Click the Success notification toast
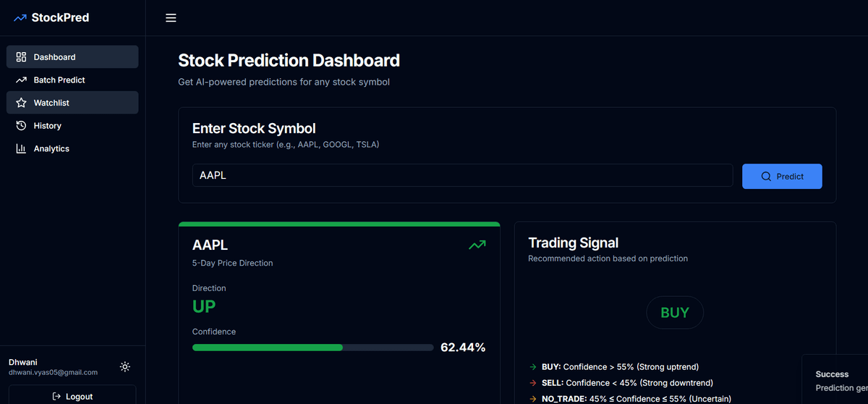Screen dimensions: 868x404 point(835,380)
